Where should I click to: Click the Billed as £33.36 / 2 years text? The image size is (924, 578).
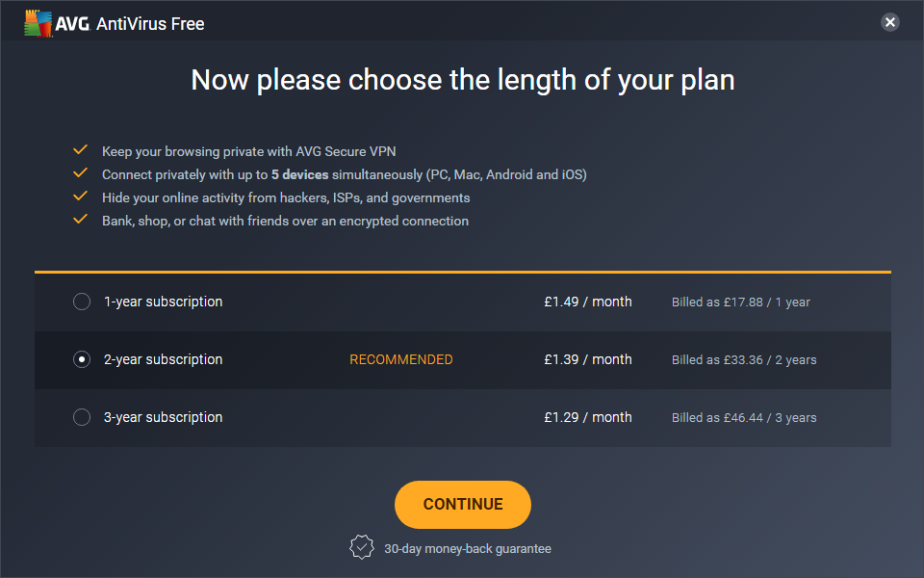[x=743, y=360]
